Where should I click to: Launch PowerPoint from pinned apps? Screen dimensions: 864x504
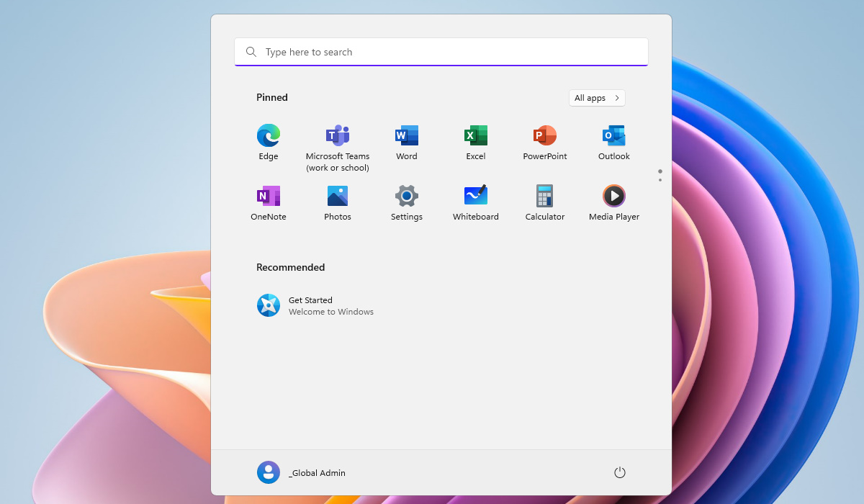pyautogui.click(x=545, y=135)
